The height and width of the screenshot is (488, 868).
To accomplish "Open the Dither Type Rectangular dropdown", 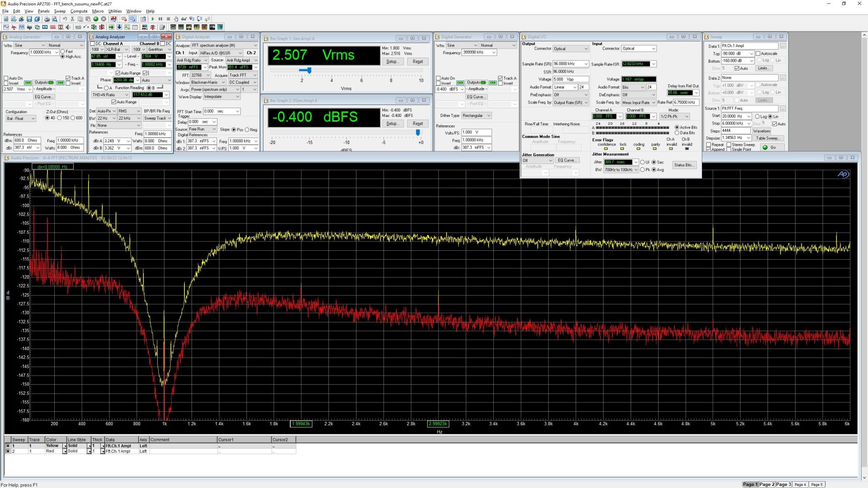I will pyautogui.click(x=476, y=116).
